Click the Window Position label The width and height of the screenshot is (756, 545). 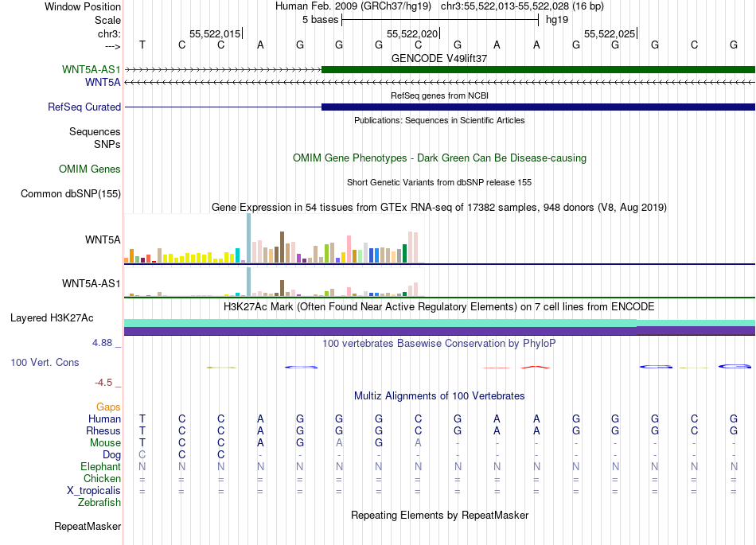(83, 6)
